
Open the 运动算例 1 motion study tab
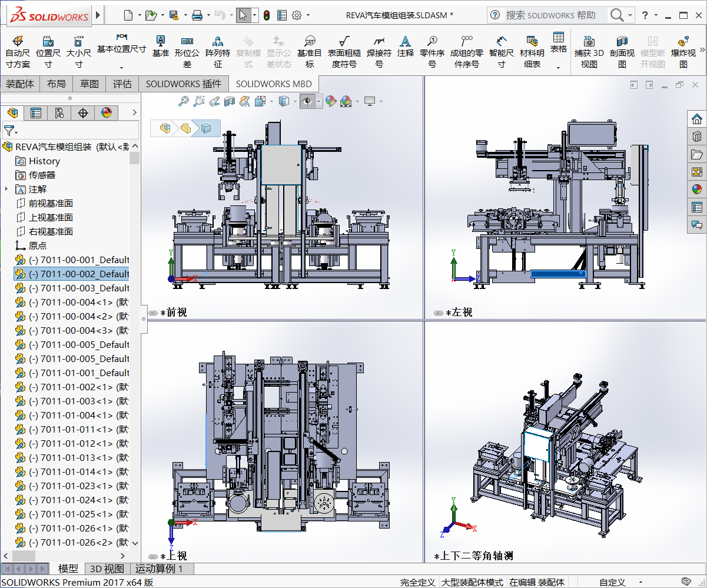click(159, 569)
